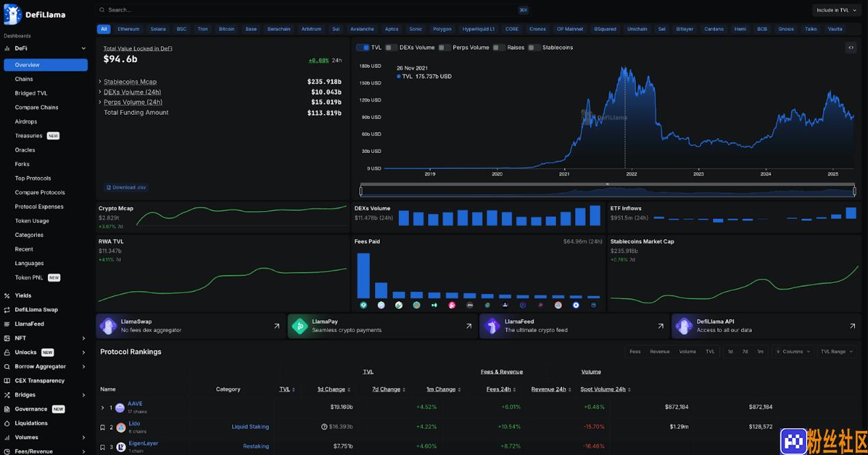Click the Search input field

[x=313, y=10]
